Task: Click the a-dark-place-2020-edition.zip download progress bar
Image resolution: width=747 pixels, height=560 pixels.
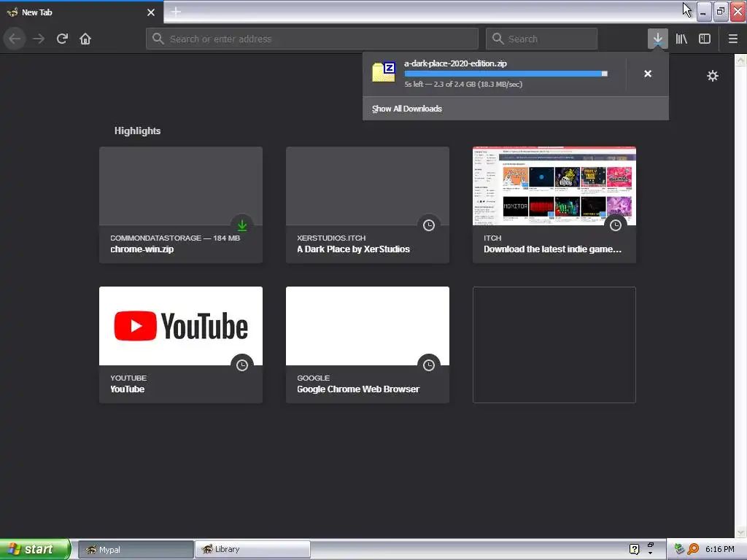Action: click(x=506, y=74)
